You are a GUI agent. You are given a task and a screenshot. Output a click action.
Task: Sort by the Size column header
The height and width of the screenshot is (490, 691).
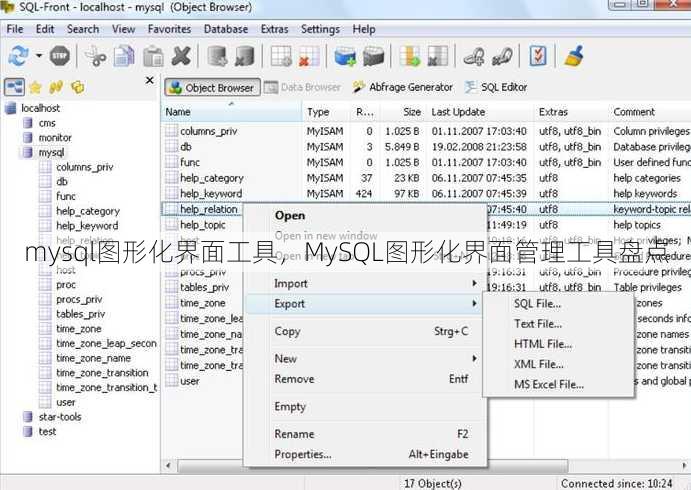[x=402, y=112]
